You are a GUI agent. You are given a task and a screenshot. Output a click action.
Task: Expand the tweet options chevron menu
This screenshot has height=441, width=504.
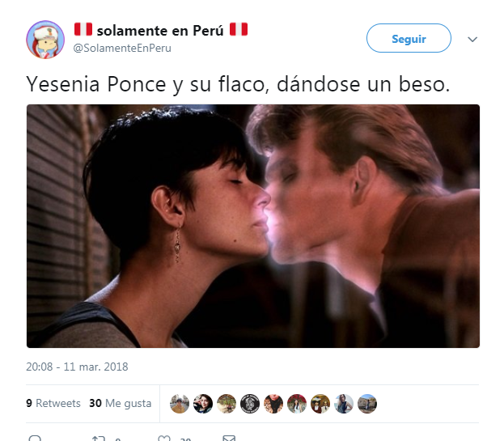(472, 39)
